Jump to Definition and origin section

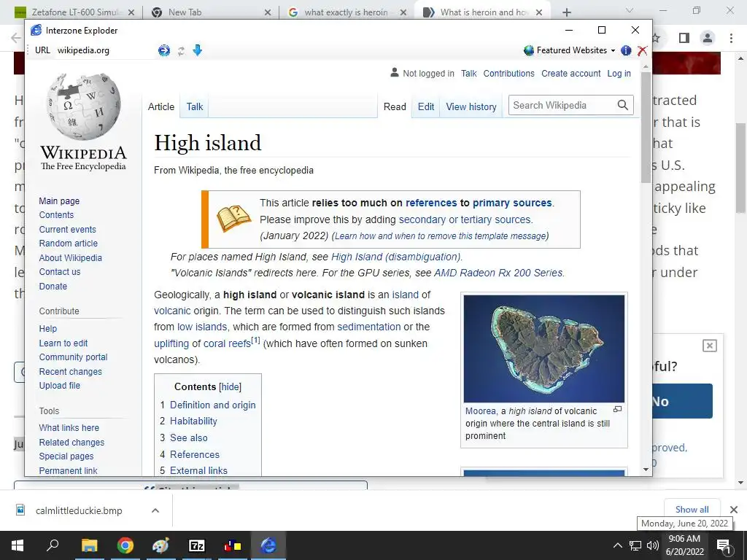coord(212,405)
